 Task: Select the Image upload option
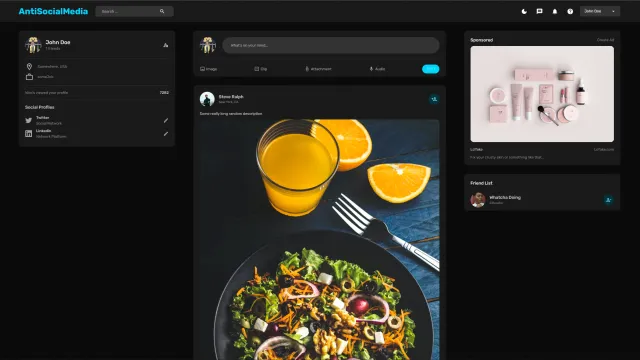click(209, 69)
